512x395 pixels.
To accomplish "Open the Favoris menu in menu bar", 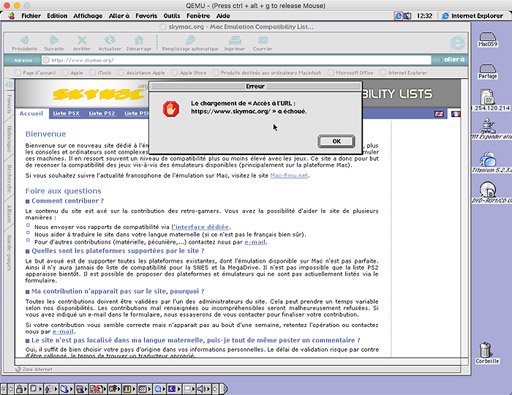I will click(146, 16).
